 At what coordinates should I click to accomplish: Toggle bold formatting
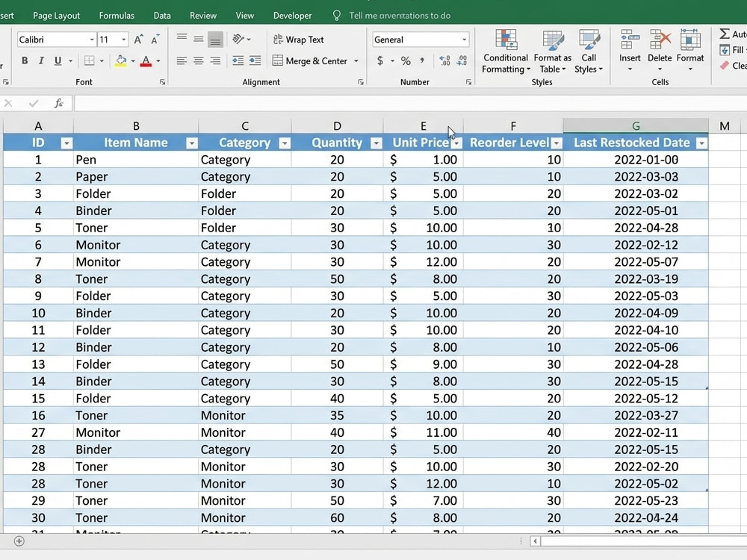(x=25, y=60)
